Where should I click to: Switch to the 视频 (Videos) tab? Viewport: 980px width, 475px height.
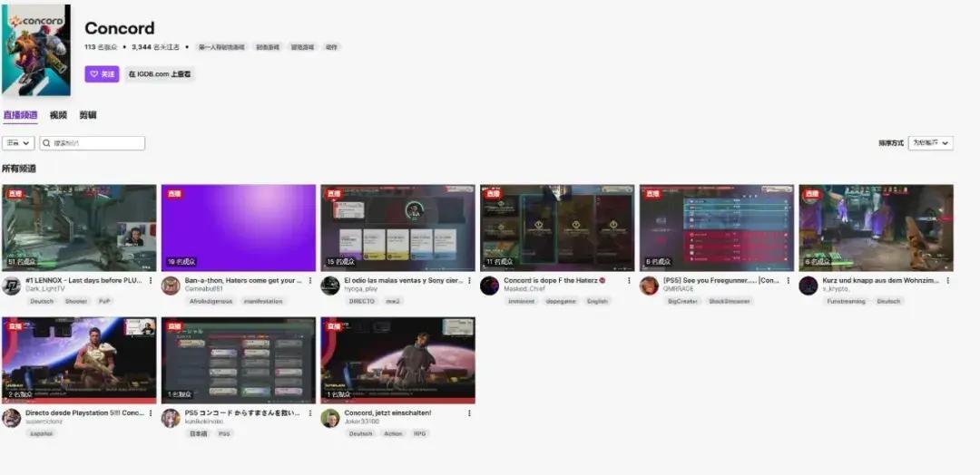point(58,115)
